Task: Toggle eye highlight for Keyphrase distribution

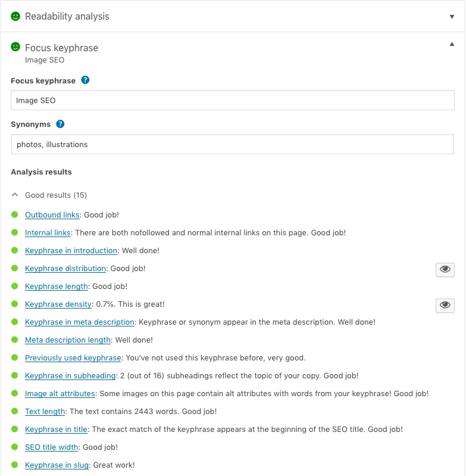Action: pyautogui.click(x=445, y=269)
